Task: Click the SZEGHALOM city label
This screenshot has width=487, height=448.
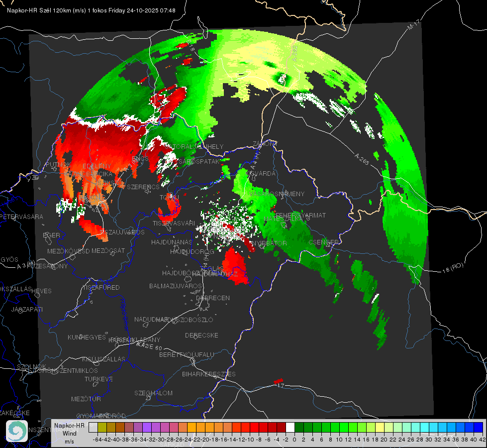Action: click(x=153, y=393)
